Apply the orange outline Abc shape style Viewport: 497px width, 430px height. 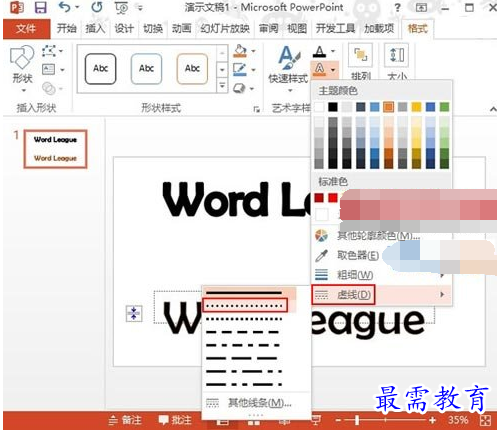[x=192, y=69]
